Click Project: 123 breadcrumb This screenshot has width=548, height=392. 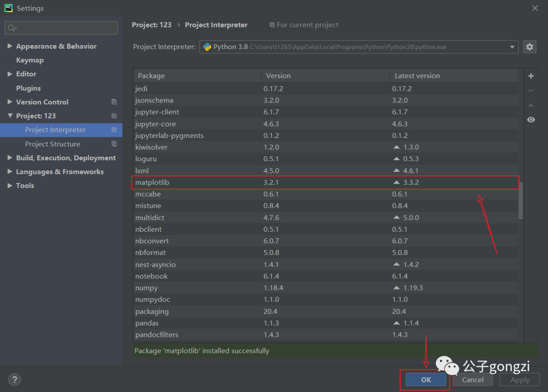tap(151, 25)
